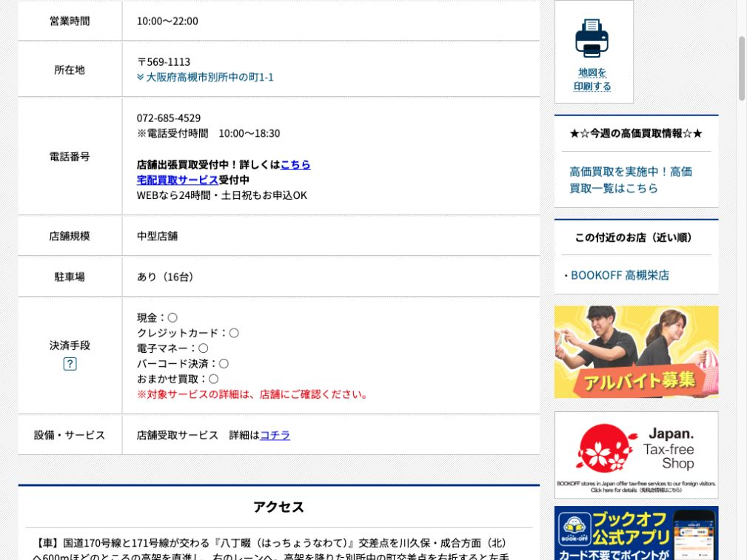Click the ブックオフ公式アプリ banner
The image size is (747, 560).
pos(637,533)
